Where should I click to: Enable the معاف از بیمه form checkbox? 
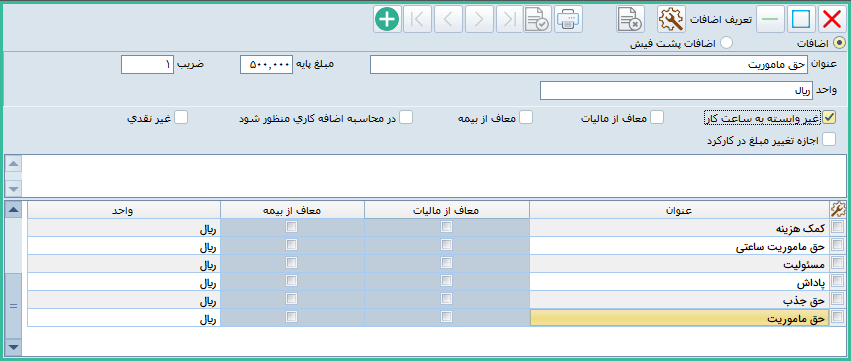(x=525, y=117)
